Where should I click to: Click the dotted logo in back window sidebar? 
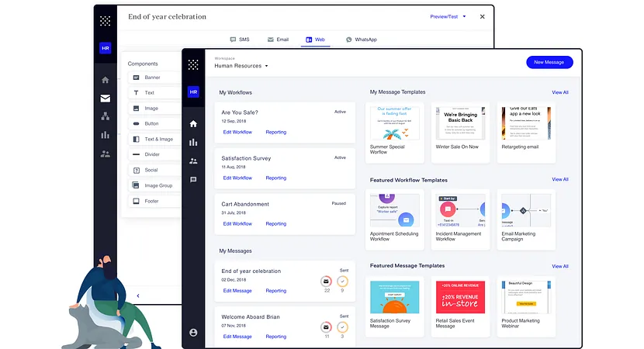pyautogui.click(x=106, y=21)
